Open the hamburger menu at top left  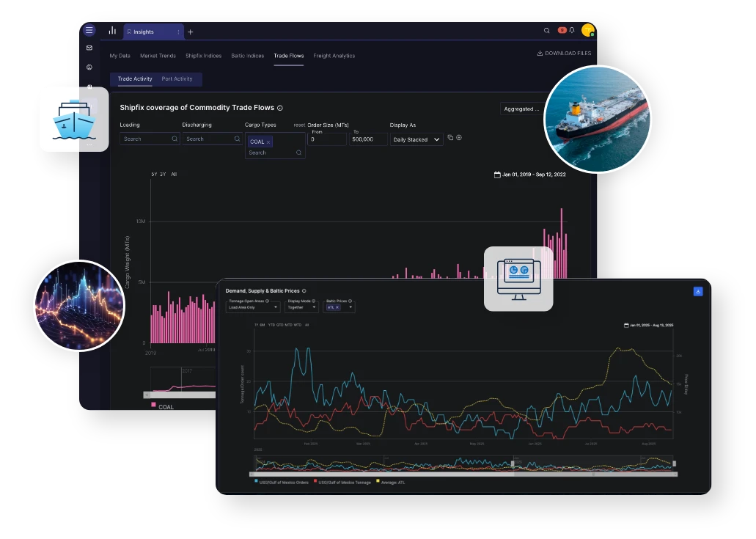89,30
